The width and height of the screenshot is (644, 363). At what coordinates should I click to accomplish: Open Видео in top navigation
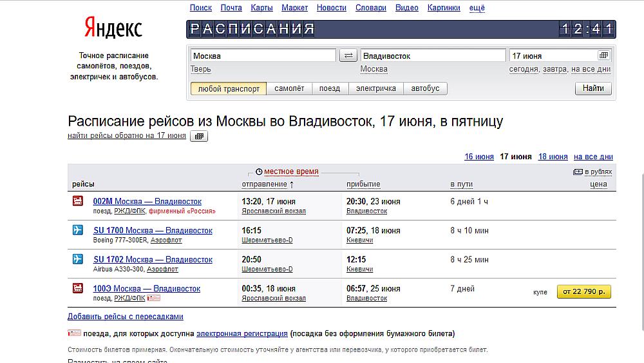[406, 7]
